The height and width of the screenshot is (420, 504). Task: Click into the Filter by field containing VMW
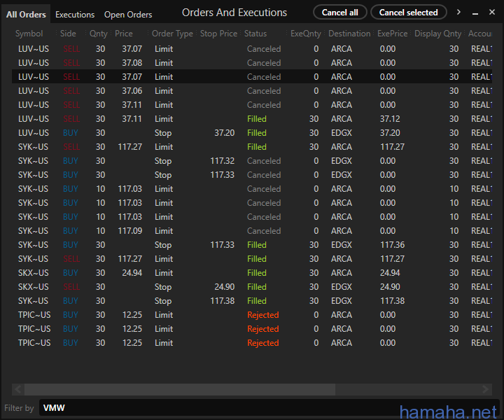pyautogui.click(x=269, y=407)
